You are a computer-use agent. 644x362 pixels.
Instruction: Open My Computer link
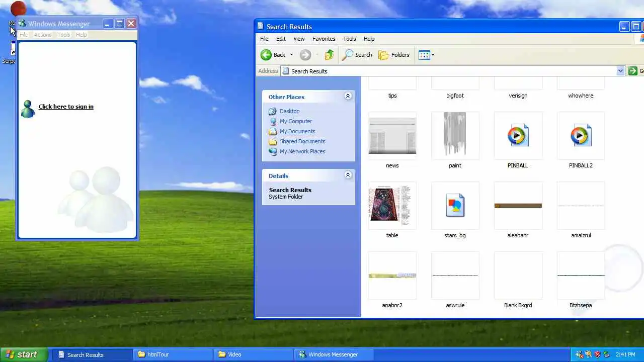coord(296,121)
